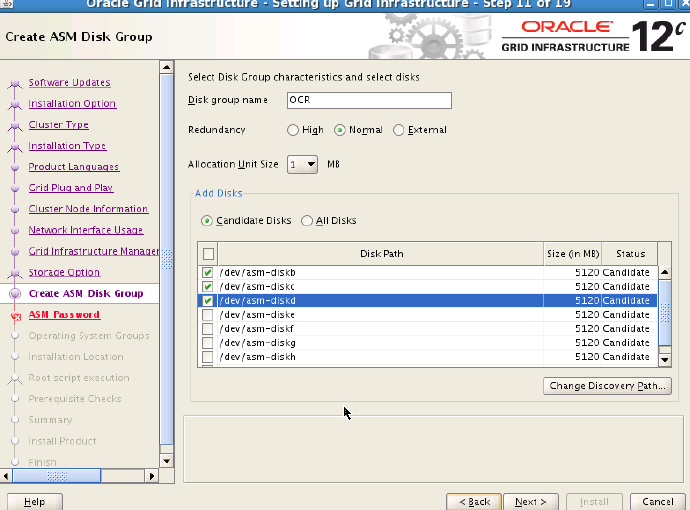690x510 pixels.
Task: Click the disk list scroll down arrow
Action: click(664, 360)
